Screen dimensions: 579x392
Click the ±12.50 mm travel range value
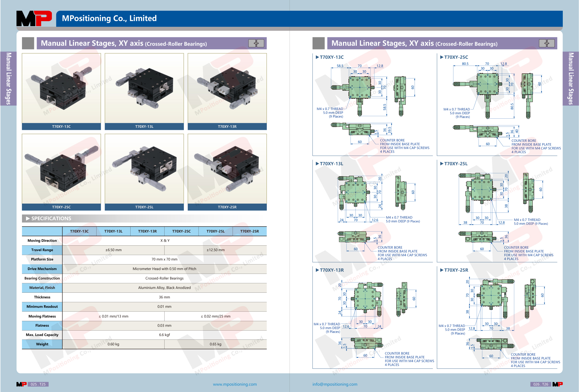(x=216, y=250)
